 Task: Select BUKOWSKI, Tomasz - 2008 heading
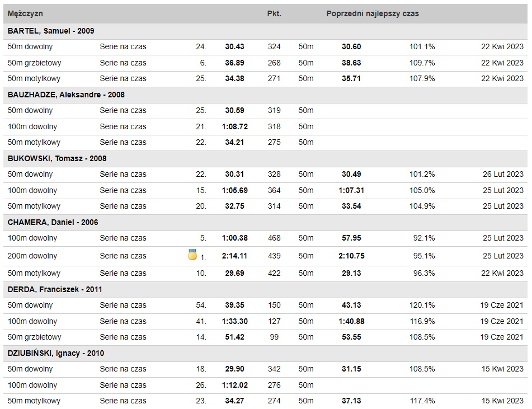click(x=57, y=158)
